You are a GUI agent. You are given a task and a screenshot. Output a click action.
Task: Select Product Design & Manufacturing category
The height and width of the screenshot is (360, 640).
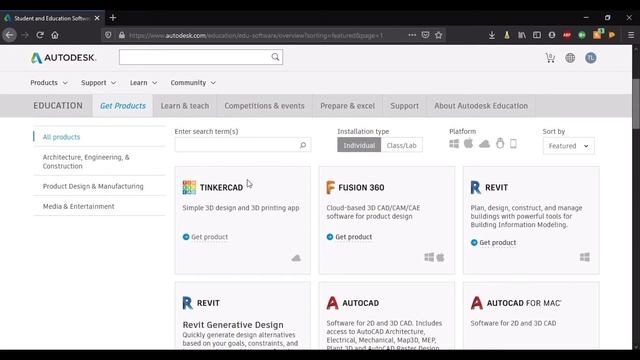(x=93, y=186)
